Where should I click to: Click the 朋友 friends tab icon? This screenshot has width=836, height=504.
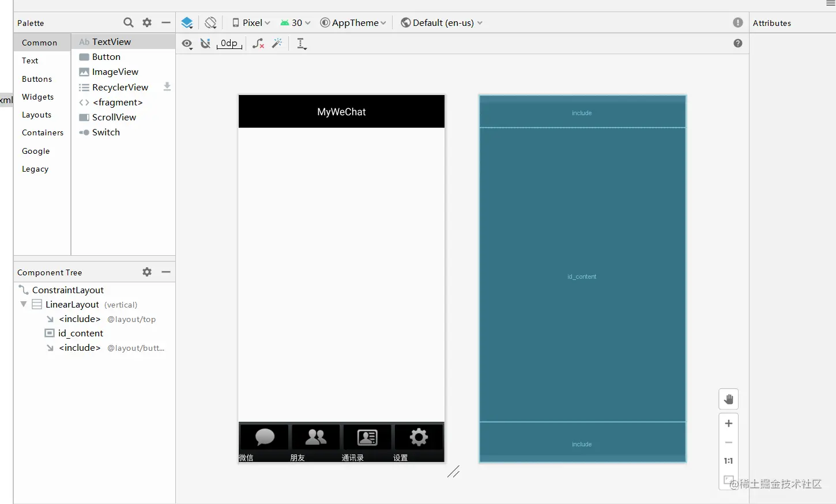point(316,437)
